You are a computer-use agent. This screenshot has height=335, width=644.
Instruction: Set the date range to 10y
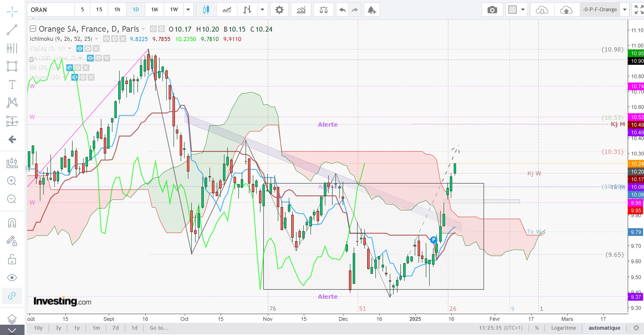coord(38,328)
